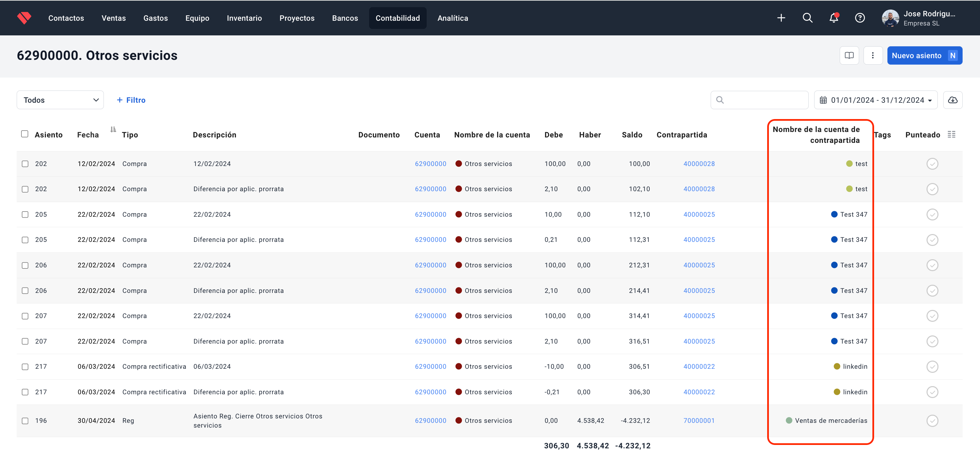This screenshot has height=464, width=980.
Task: Open contrapartida 40000028 in Saldo 100,00 row
Action: coord(699,164)
